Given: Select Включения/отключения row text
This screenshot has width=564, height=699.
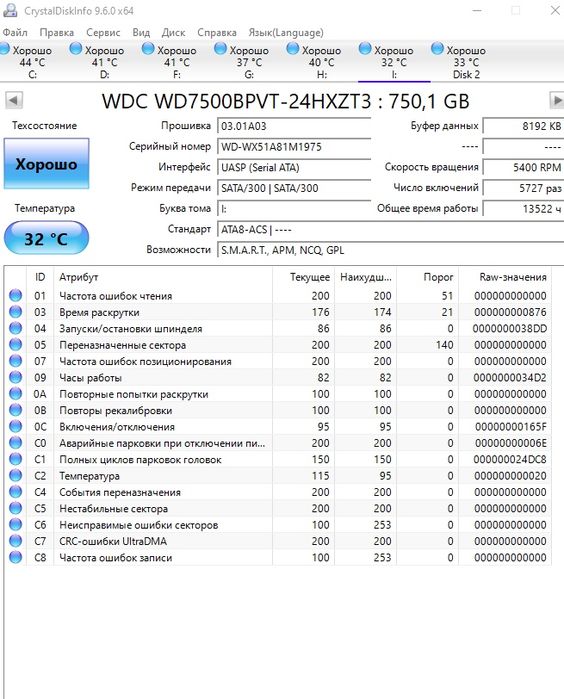Looking at the screenshot, I should [117, 427].
